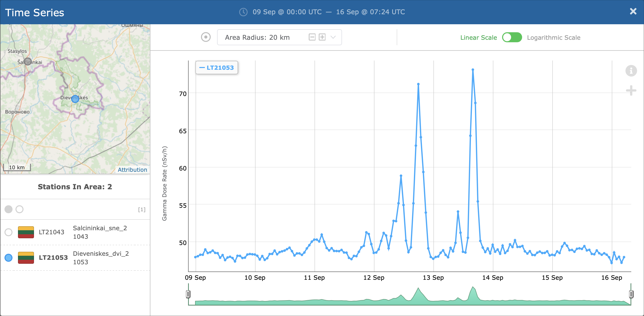The height and width of the screenshot is (316, 644).
Task: Open the Area Radius 20 km combo box
Action: pos(258,37)
